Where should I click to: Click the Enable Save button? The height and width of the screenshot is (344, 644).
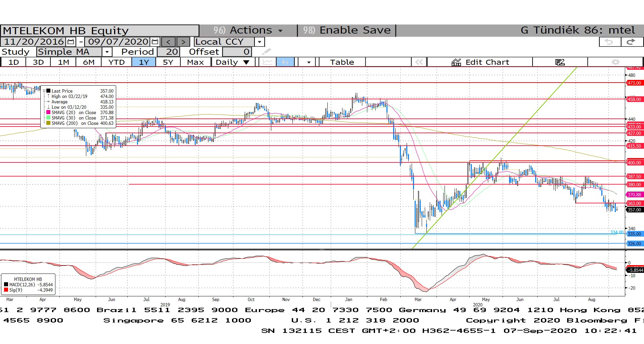click(x=347, y=31)
